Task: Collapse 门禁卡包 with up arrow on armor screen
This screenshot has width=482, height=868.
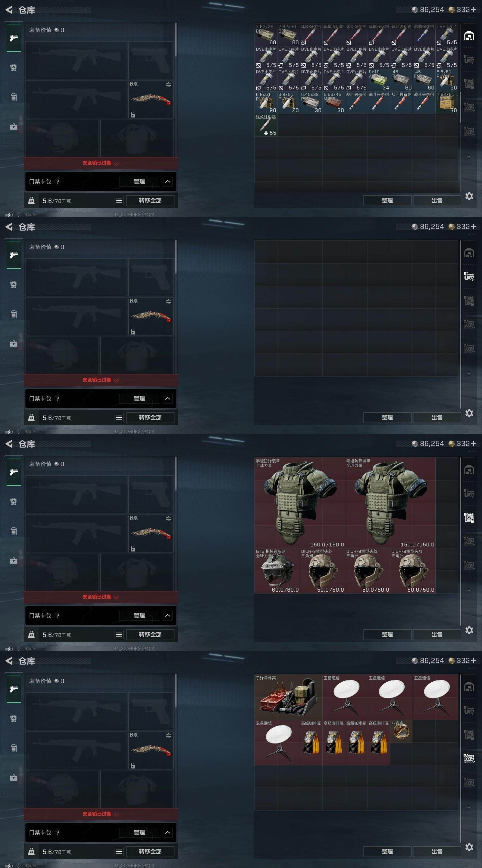Action: (x=168, y=616)
